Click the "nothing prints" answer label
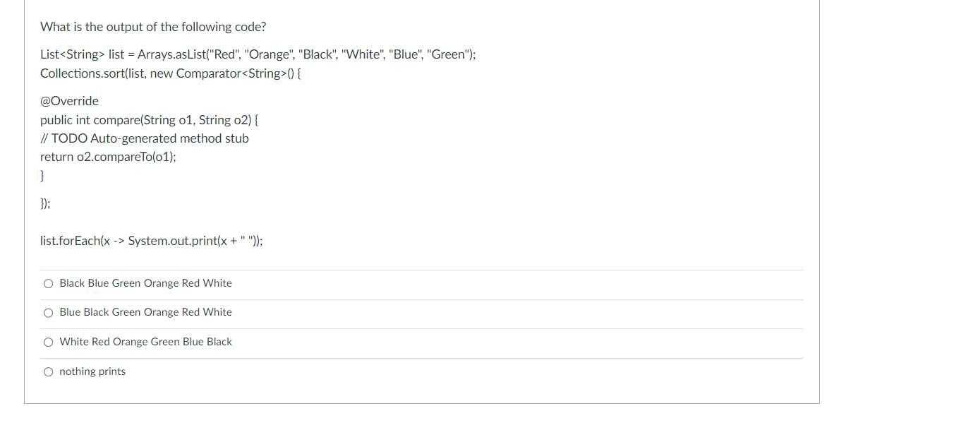This screenshot has width=980, height=447. tap(92, 371)
